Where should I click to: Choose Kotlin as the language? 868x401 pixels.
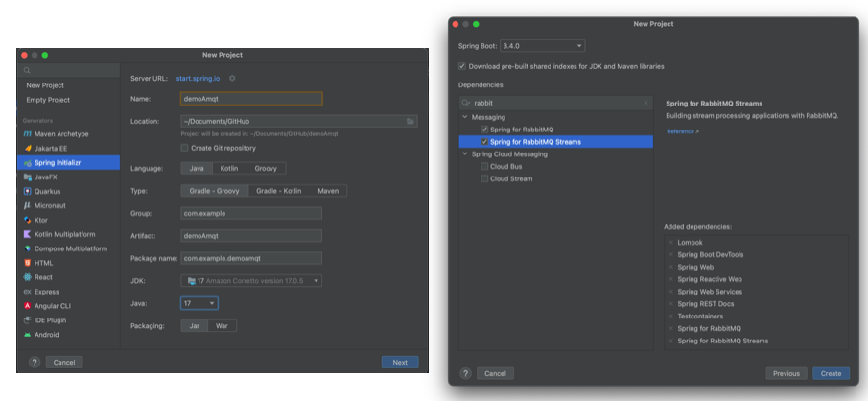point(229,169)
